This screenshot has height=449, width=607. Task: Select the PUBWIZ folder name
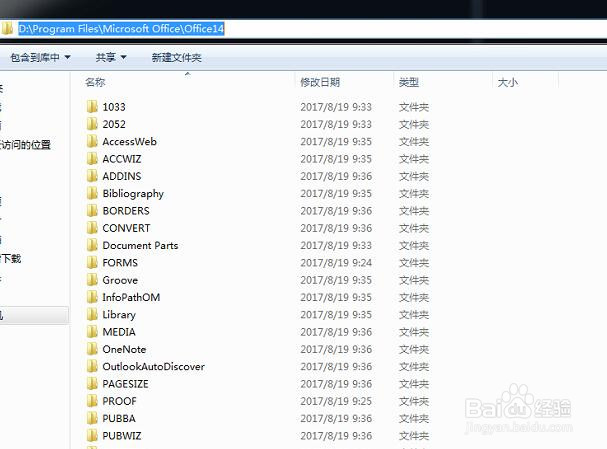tap(122, 436)
